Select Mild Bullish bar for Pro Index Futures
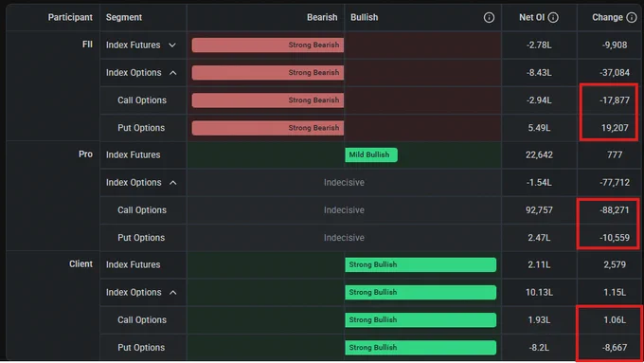644x363 pixels. click(x=371, y=154)
